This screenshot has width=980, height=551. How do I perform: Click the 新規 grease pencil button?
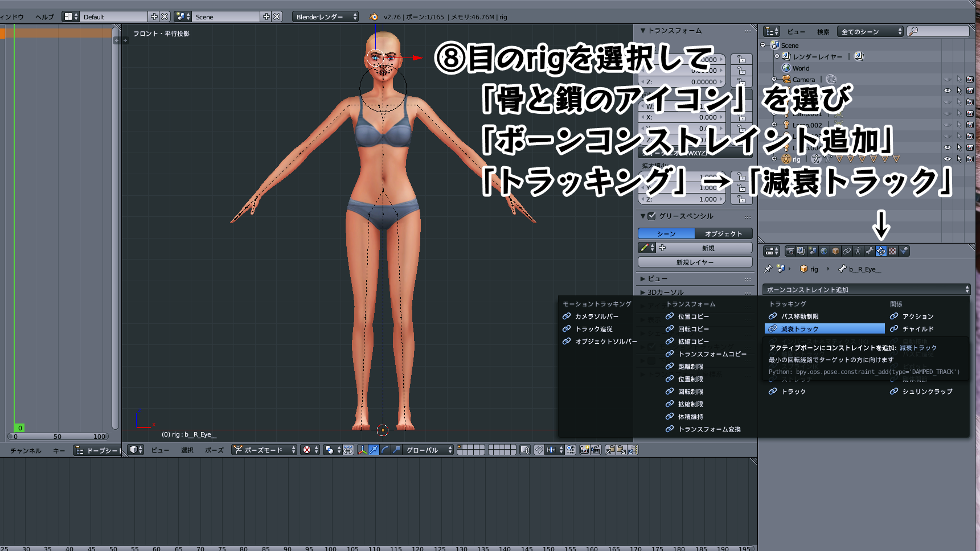coord(708,248)
